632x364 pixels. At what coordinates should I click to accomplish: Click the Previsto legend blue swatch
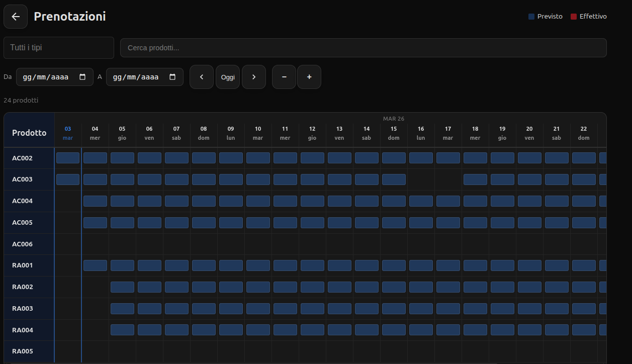pos(531,17)
